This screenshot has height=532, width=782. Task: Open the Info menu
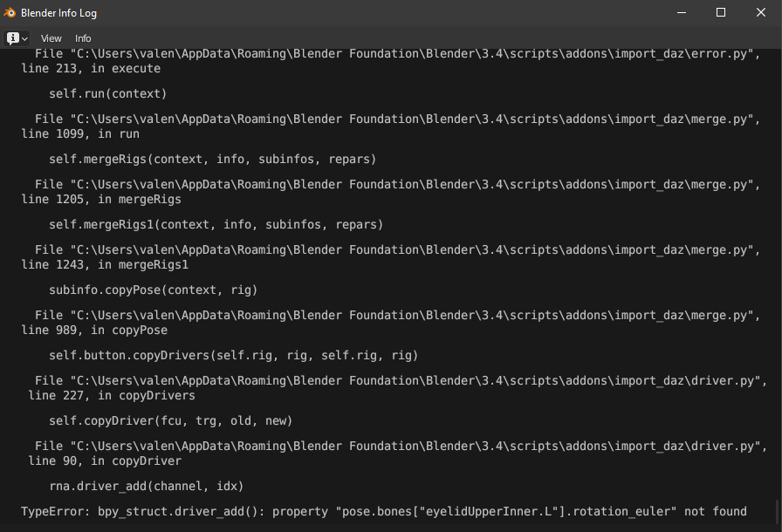point(83,38)
